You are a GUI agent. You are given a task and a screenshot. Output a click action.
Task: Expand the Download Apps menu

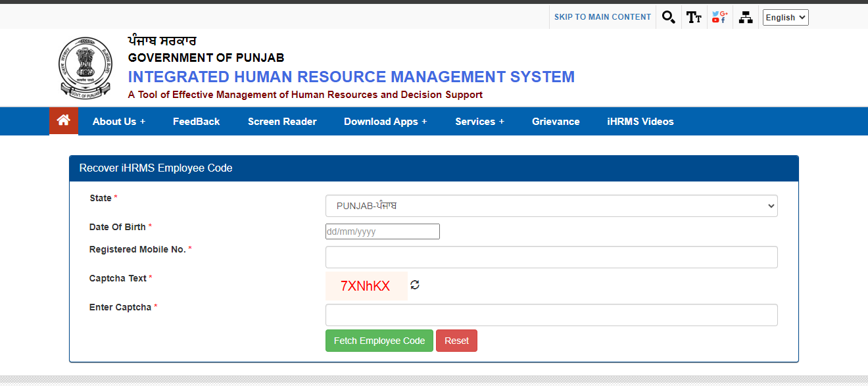tap(385, 122)
